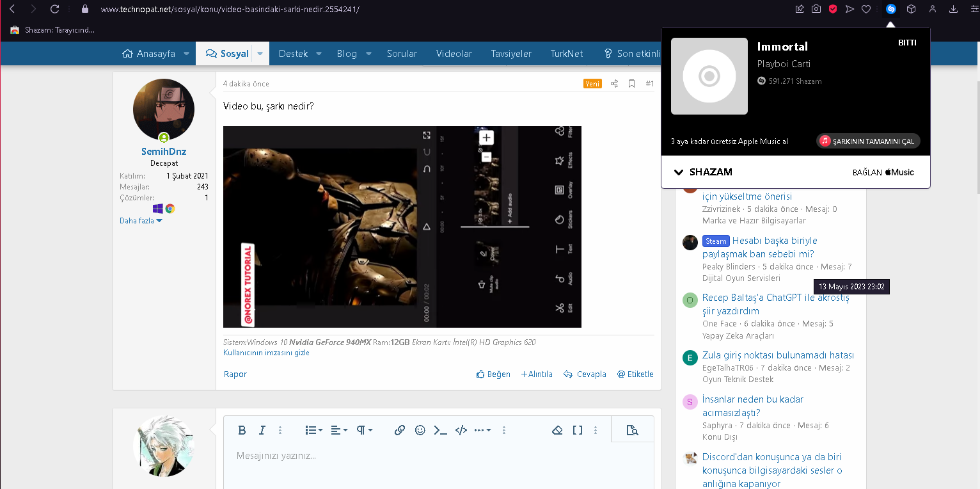
Task: Clear formatting with the eraser icon
Action: (557, 430)
